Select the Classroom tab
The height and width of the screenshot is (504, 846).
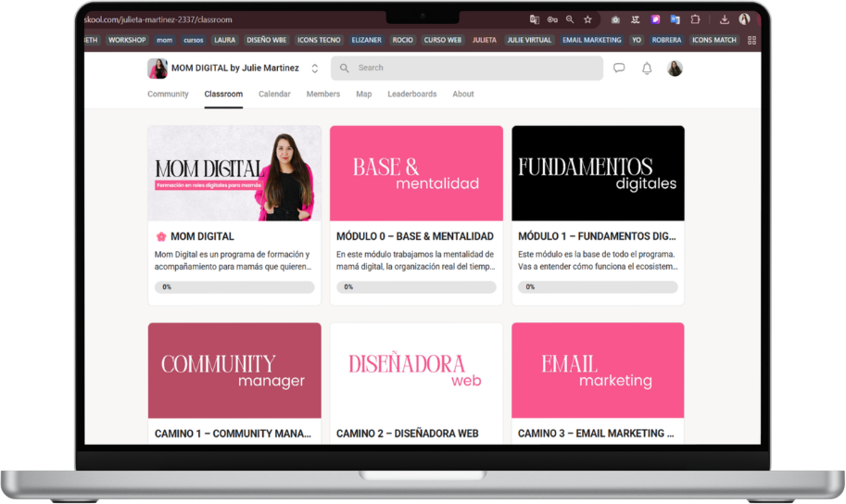223,94
